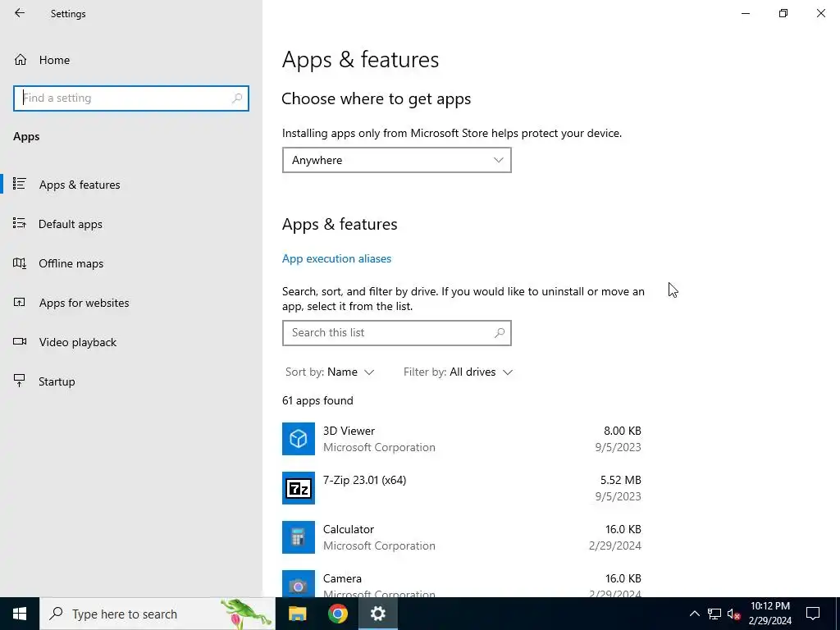Focus the Find a setting search field
Screen dimensions: 840x630
click(131, 98)
